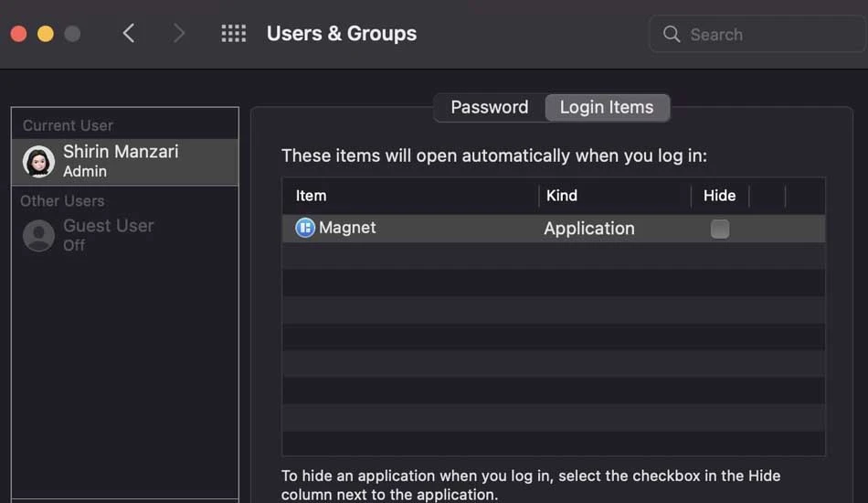
Task: Click the Application kind cell for Magnet
Action: (589, 229)
